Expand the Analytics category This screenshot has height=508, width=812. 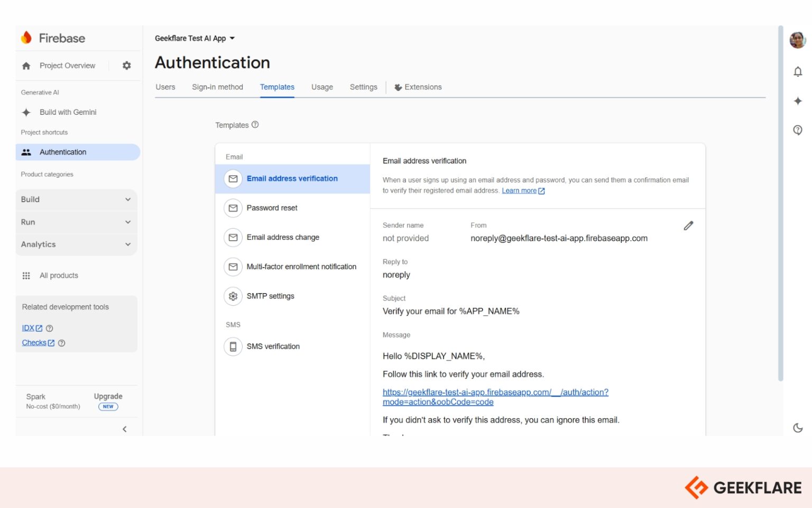(76, 244)
